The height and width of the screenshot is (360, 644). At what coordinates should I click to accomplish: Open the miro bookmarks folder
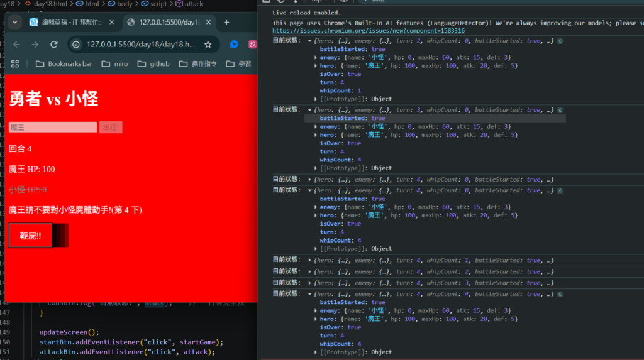click(114, 63)
